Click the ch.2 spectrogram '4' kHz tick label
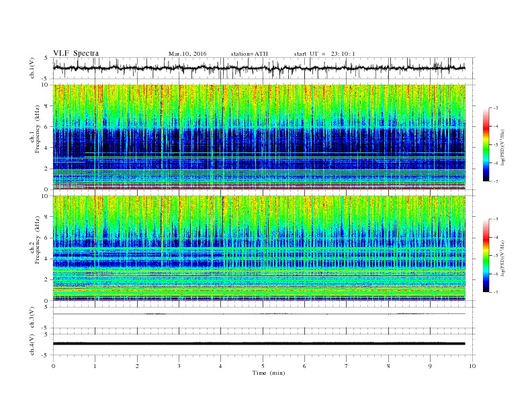The image size is (532, 411). [x=46, y=259]
